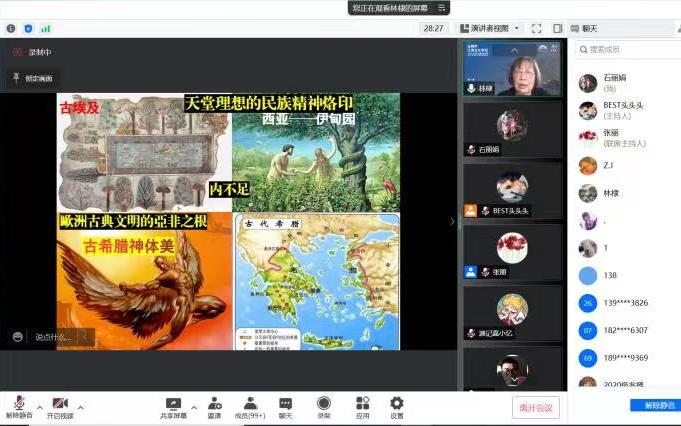Open the Apps (应用) menu
This screenshot has width=681, height=426.
click(362, 407)
